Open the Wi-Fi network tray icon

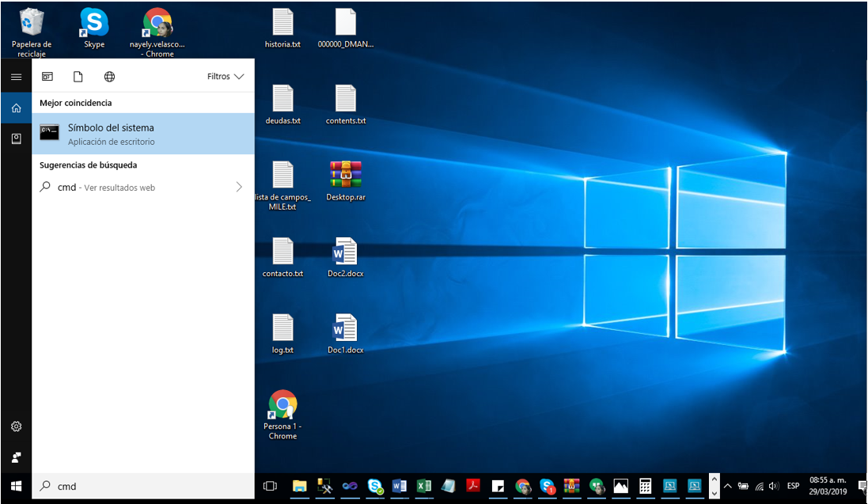tap(760, 487)
